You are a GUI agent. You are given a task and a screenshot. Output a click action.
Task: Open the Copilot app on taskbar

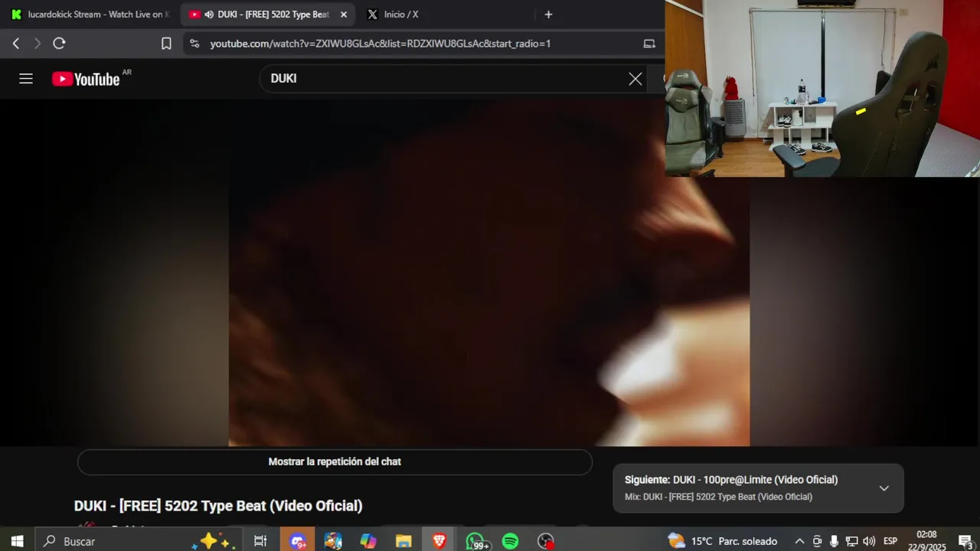[x=368, y=541]
